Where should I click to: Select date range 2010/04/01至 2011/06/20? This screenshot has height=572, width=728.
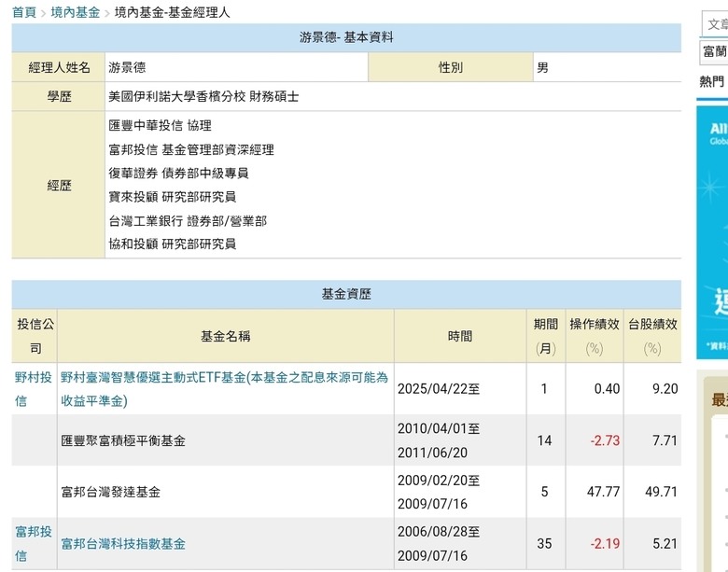[x=439, y=440]
